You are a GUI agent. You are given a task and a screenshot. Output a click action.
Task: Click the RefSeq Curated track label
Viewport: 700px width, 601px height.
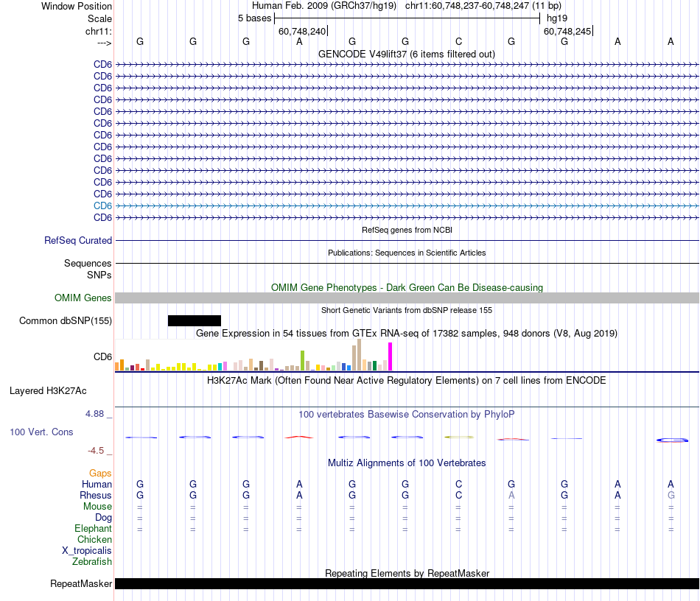tap(78, 241)
